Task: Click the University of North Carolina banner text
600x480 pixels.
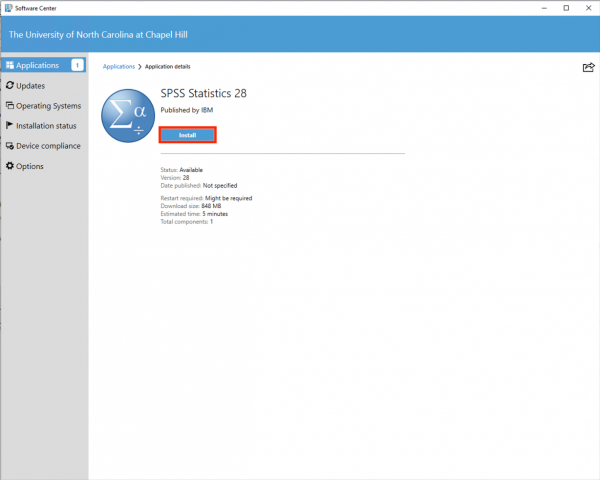Action: coord(98,35)
